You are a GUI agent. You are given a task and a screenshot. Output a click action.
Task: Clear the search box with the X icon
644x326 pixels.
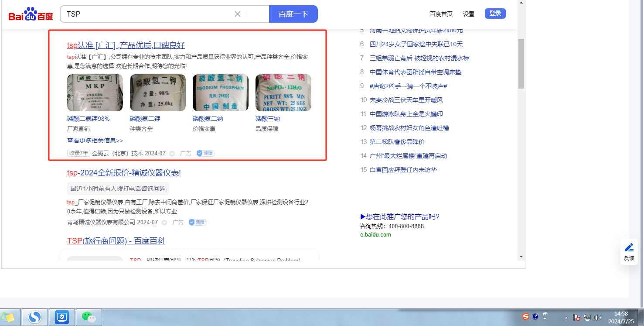[x=238, y=14]
